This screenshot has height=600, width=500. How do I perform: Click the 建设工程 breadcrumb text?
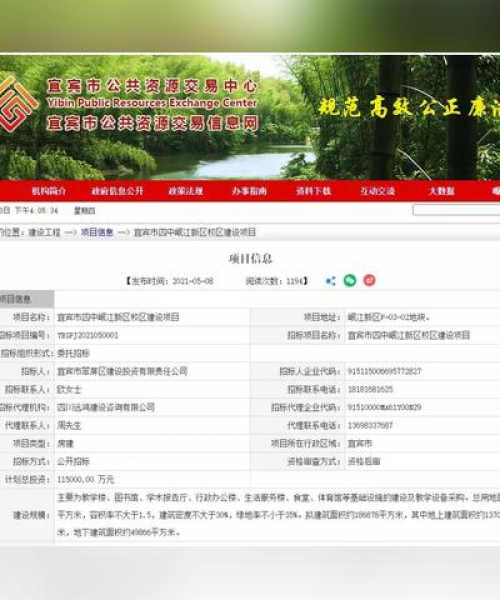tap(44, 232)
